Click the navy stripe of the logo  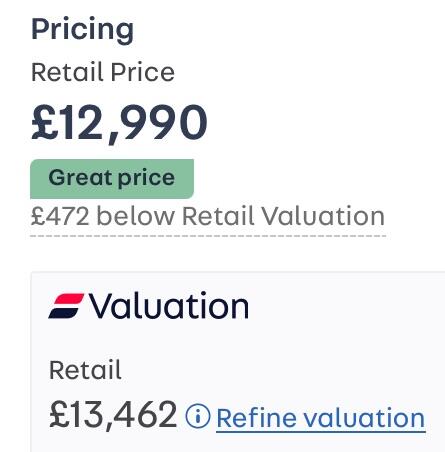tap(64, 313)
